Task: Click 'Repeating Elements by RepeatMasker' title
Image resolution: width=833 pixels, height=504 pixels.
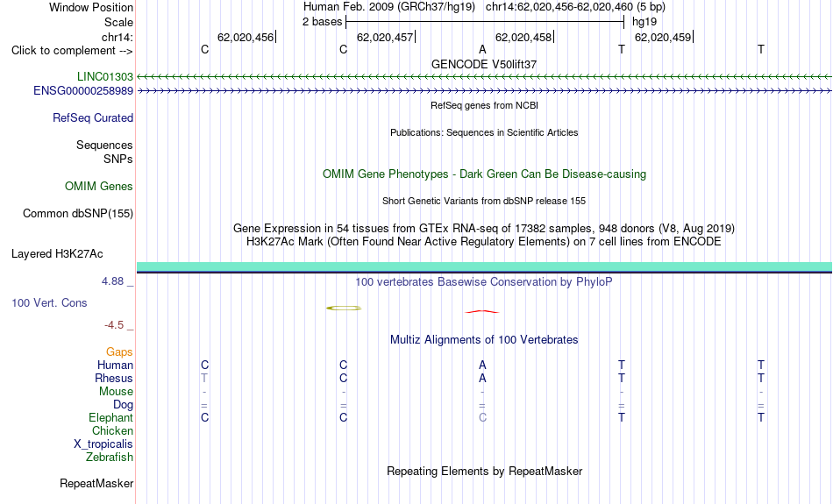Action: pos(485,472)
